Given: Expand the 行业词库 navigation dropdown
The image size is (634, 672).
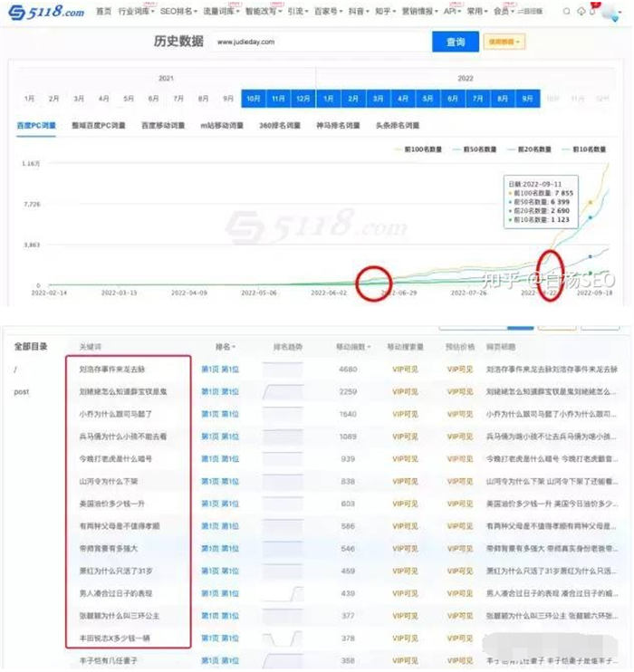Looking at the screenshot, I should point(137,11).
